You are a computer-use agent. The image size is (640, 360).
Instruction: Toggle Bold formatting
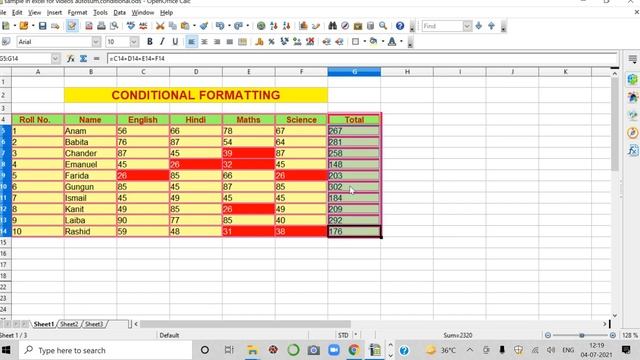pyautogui.click(x=150, y=42)
